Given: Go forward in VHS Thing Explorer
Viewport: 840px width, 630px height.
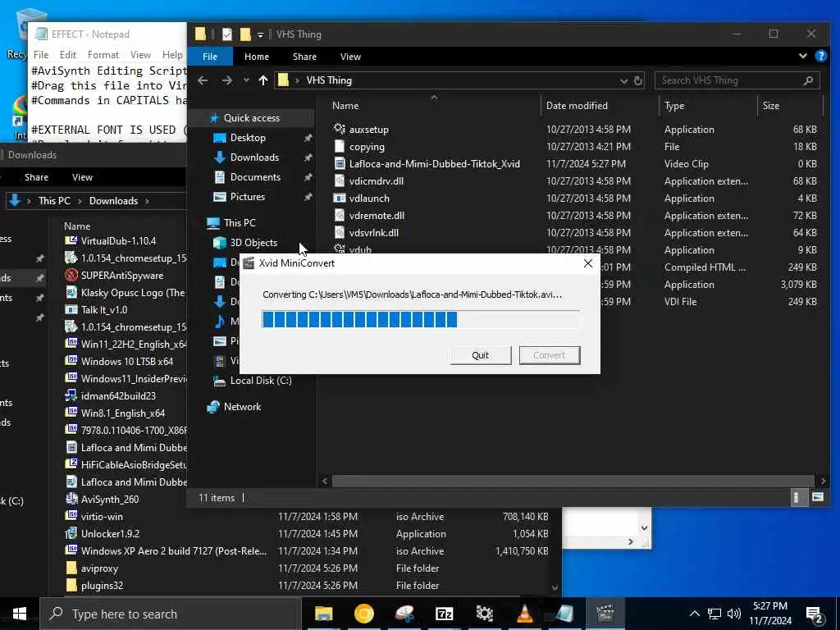Looking at the screenshot, I should (x=227, y=80).
